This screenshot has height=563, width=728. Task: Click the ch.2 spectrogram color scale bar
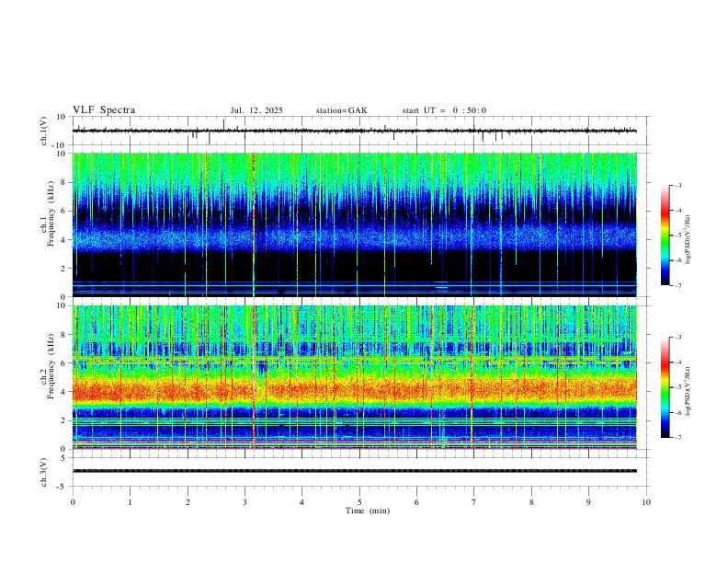tap(665, 387)
